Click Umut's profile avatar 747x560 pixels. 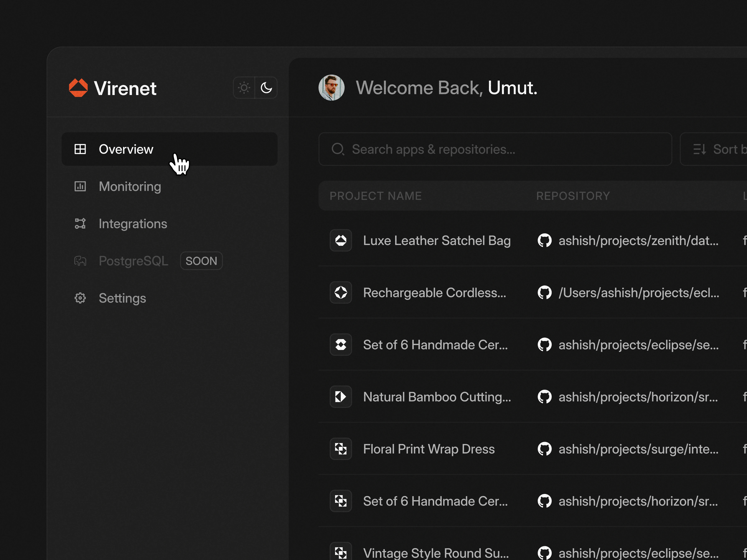pyautogui.click(x=331, y=88)
